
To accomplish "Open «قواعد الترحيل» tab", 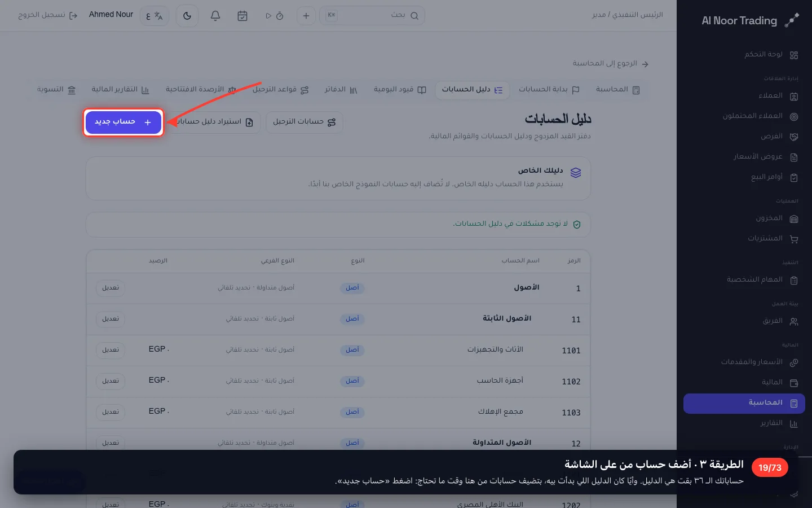I will click(x=280, y=90).
